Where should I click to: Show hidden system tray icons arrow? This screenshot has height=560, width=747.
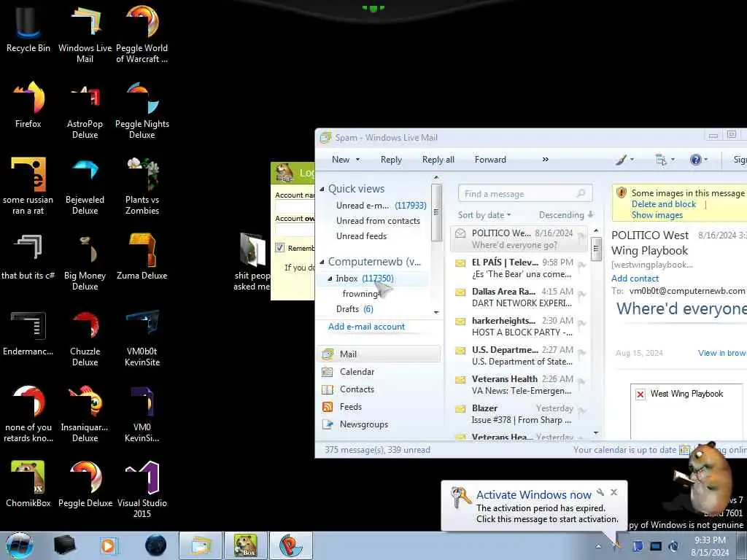point(598,547)
